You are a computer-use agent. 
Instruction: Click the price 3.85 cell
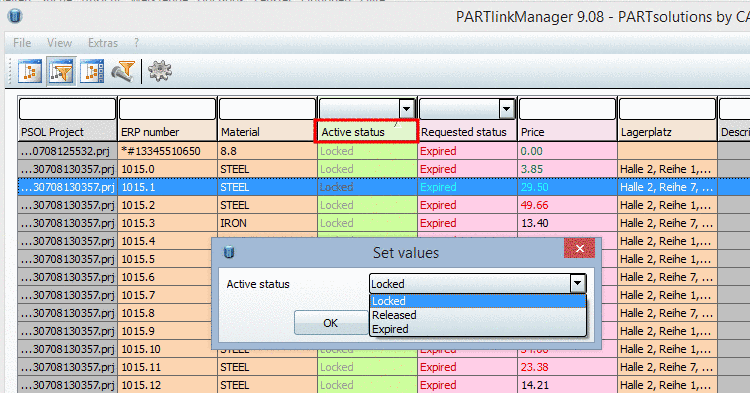coord(567,169)
